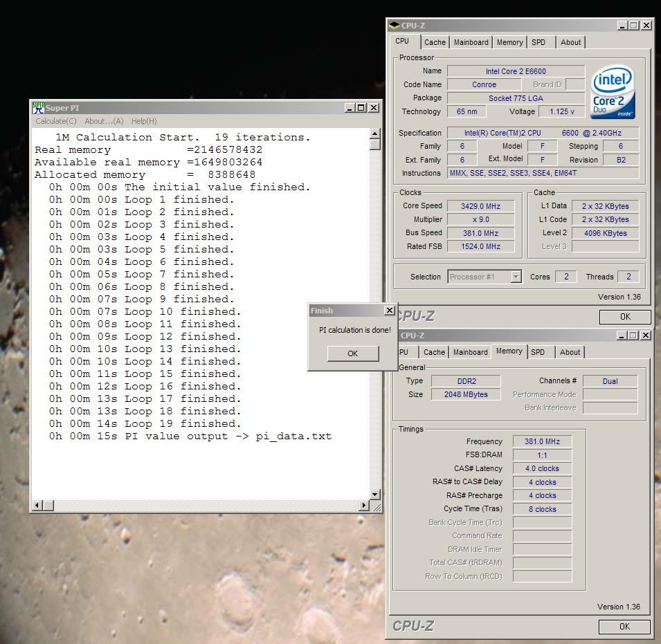Click the 'x 9.0' multiplier value
661x644 pixels.
[480, 219]
